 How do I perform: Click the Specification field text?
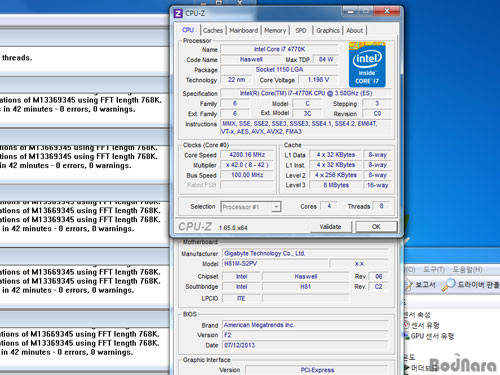tap(306, 93)
